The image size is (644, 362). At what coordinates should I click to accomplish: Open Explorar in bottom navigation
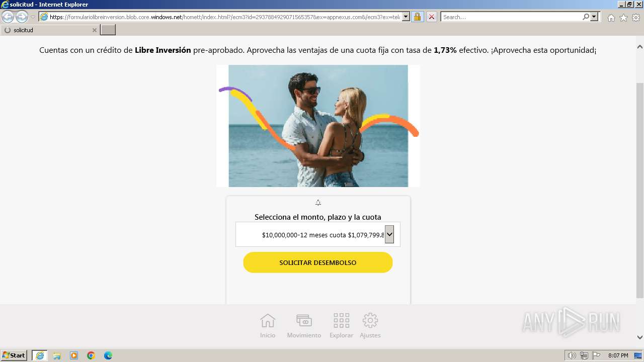pos(341,326)
